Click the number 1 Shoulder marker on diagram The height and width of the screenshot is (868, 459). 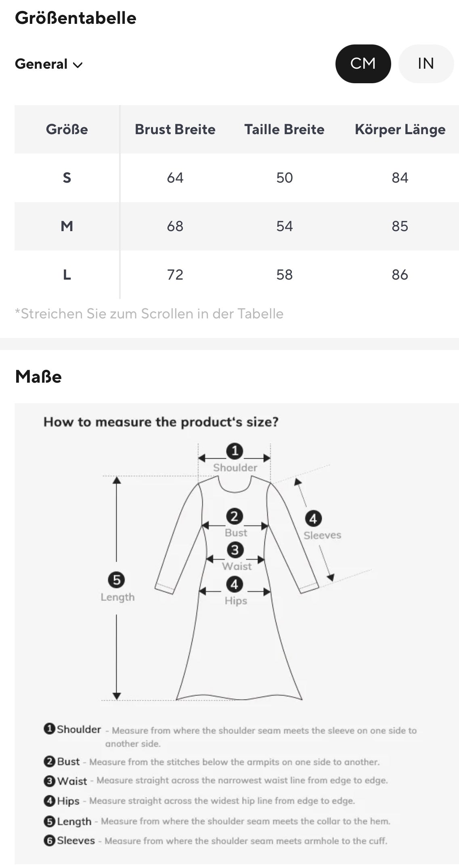click(x=235, y=451)
